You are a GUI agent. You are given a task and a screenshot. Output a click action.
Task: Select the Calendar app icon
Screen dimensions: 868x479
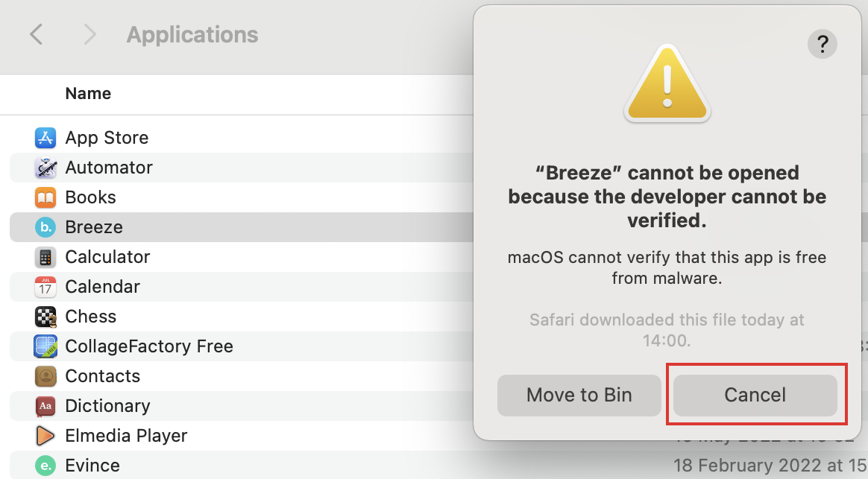pos(46,287)
